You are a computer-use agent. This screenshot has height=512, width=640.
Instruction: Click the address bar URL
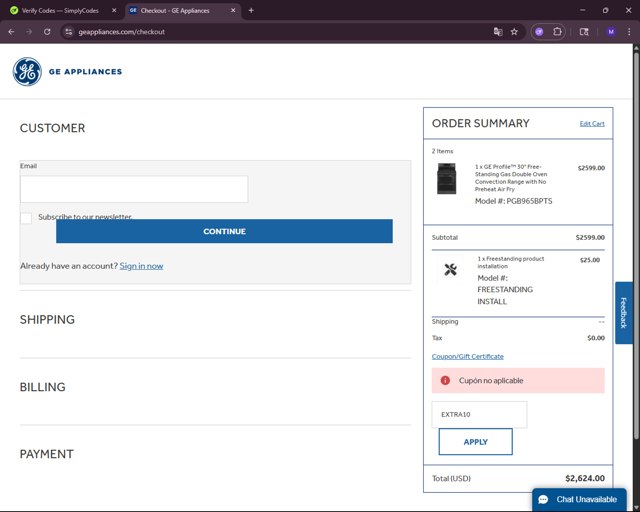click(x=122, y=32)
